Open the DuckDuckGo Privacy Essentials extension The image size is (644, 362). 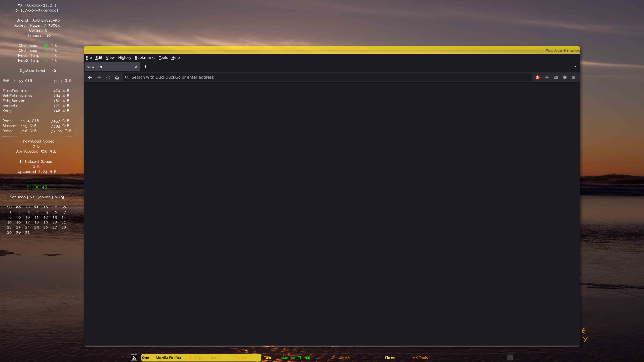pyautogui.click(x=538, y=77)
